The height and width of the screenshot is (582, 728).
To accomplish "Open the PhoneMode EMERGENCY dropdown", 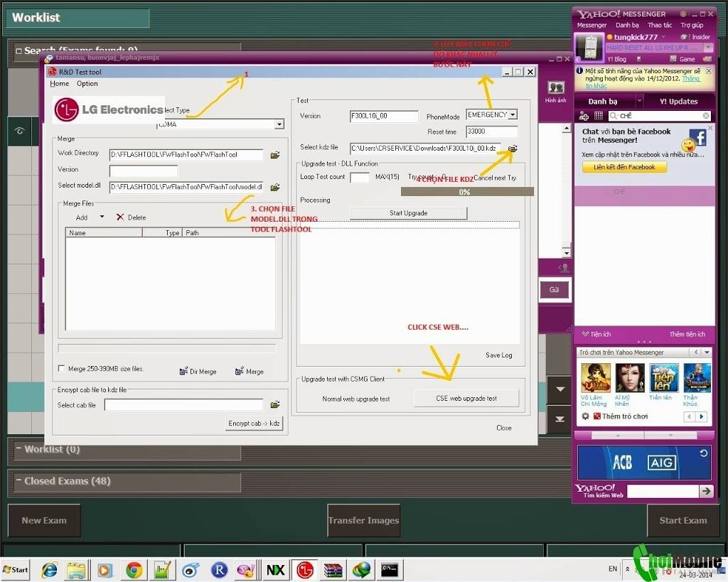I will 513,114.
